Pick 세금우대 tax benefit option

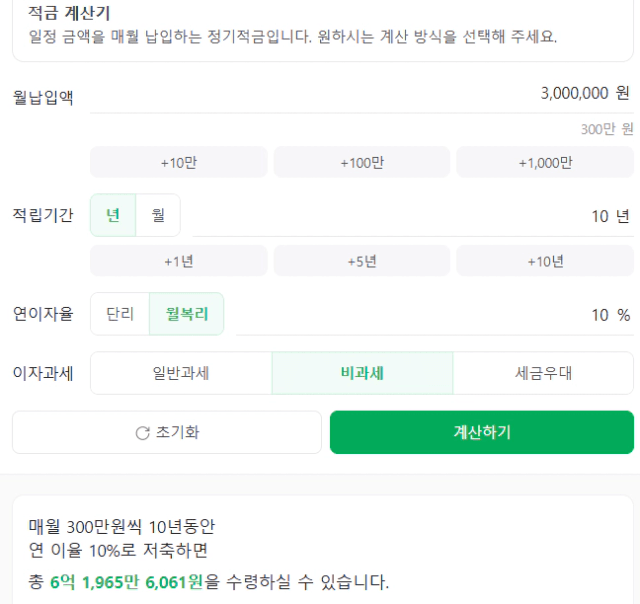[x=543, y=373]
